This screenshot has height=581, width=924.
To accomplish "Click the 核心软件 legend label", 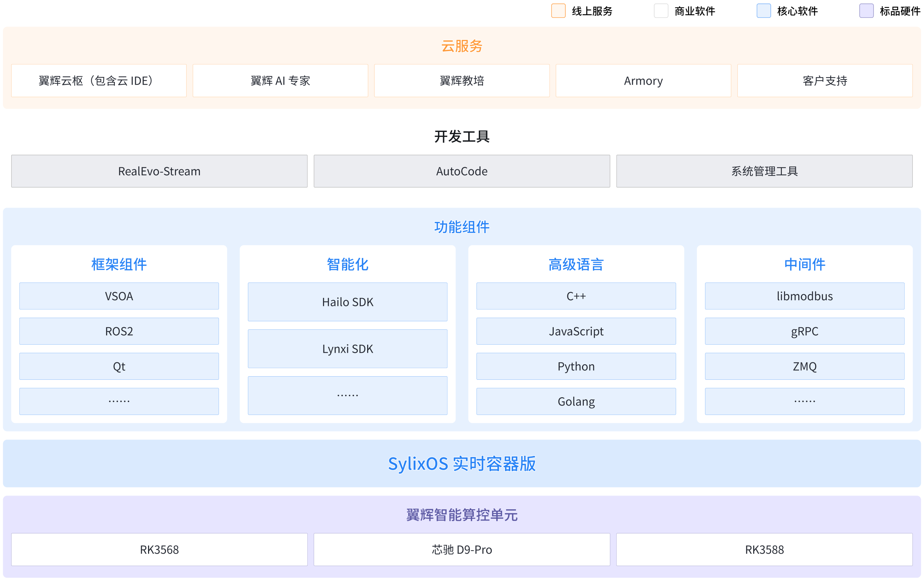I will coord(797,11).
